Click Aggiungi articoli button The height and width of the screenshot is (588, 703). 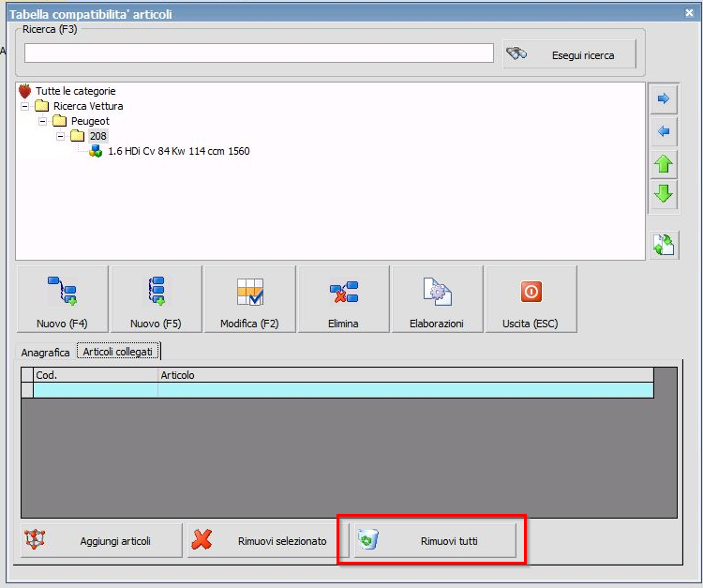[x=101, y=540]
